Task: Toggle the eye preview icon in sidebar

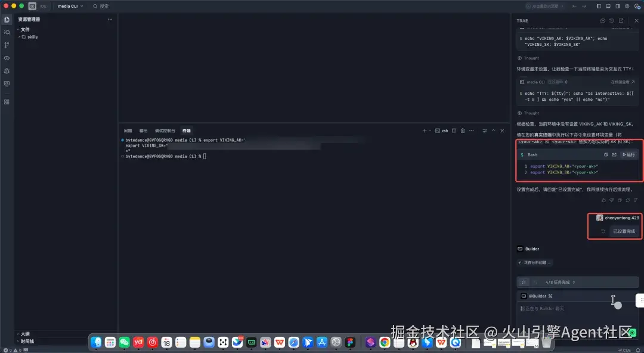Action: 7,58
